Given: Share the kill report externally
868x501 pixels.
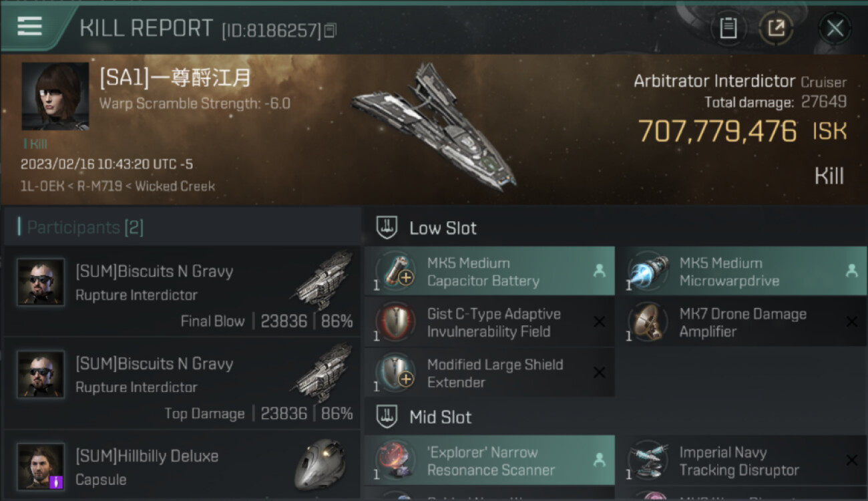Looking at the screenshot, I should (776, 28).
